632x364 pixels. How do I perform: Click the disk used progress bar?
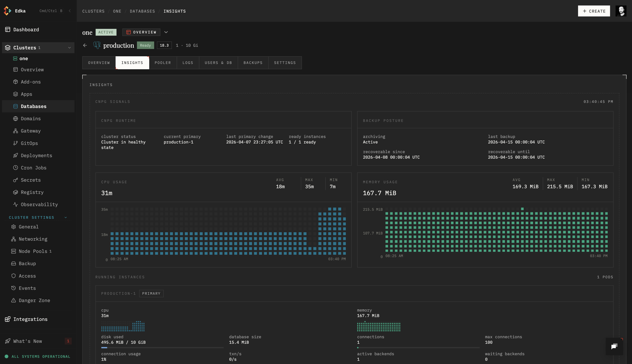pos(162,348)
